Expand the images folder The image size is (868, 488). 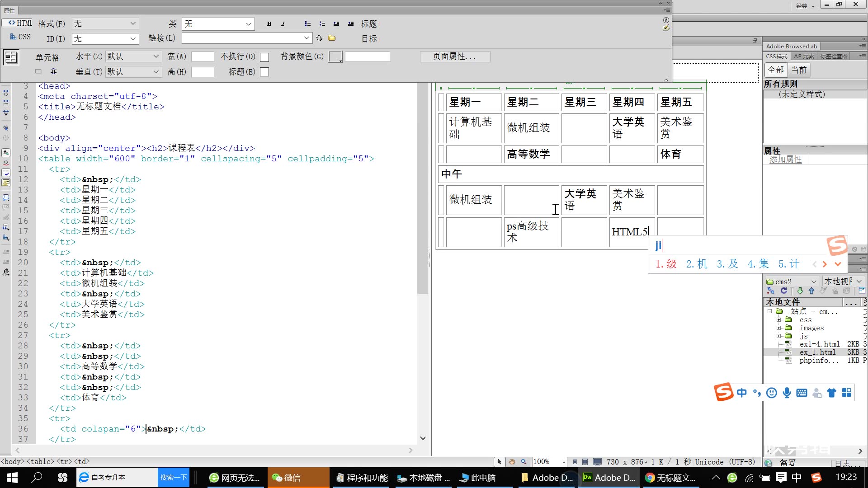[x=778, y=328]
